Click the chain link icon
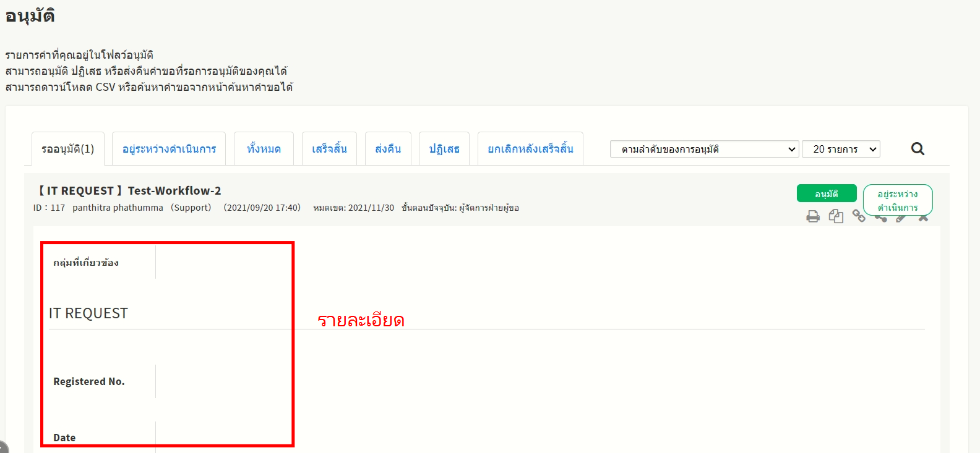Image resolution: width=980 pixels, height=453 pixels. (859, 216)
